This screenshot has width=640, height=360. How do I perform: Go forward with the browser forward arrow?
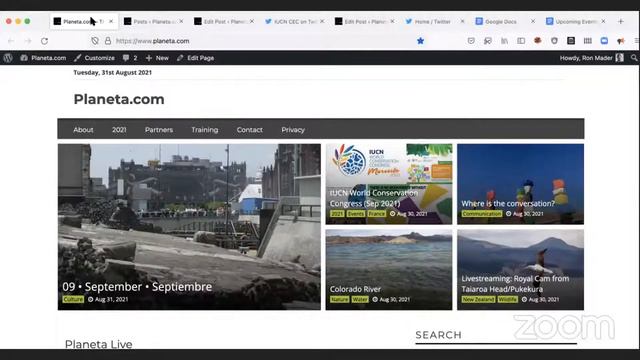[28, 41]
